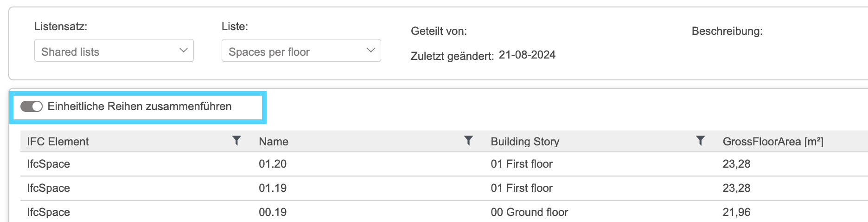Select the row named 00.19
Image resolution: width=868 pixels, height=222 pixels.
(444, 212)
